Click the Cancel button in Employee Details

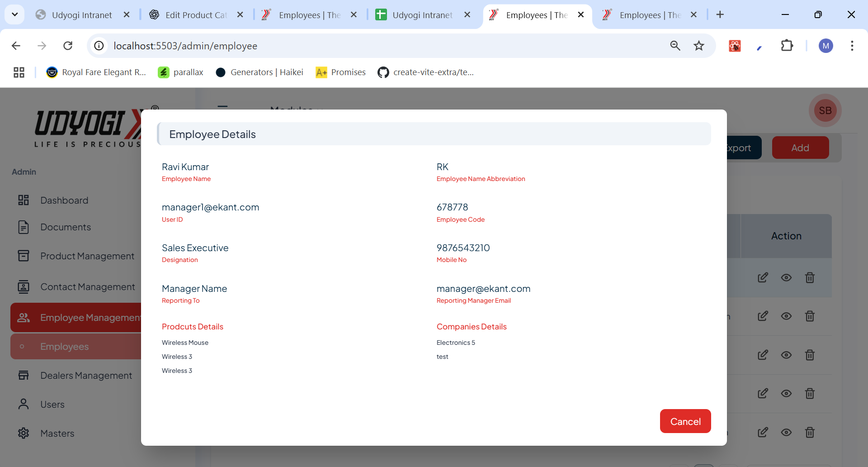[685, 421]
